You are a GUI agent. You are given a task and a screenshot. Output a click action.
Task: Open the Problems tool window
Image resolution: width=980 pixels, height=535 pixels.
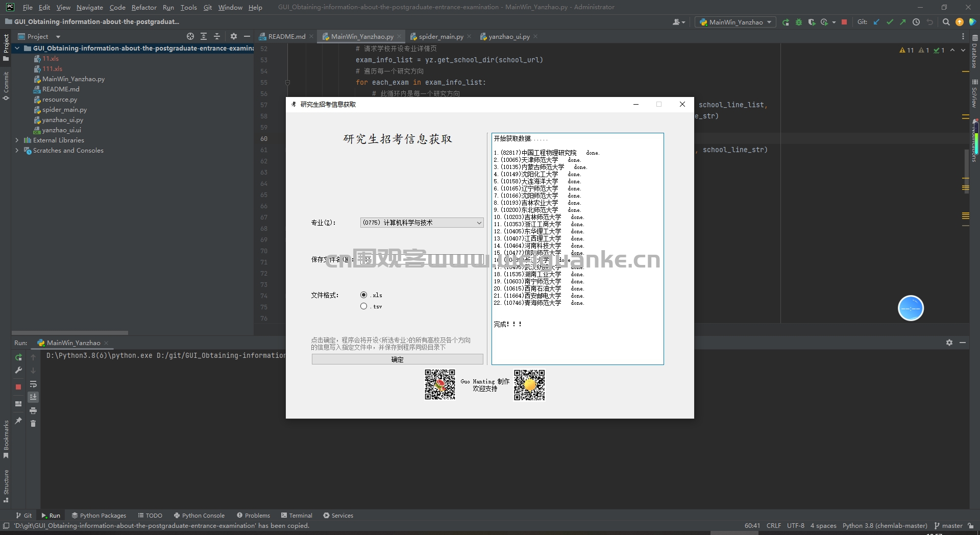pos(253,516)
